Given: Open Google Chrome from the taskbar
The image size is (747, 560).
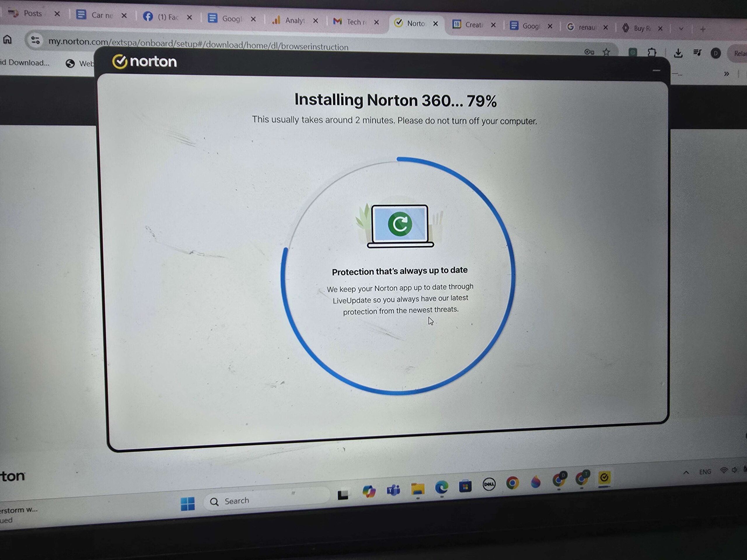Looking at the screenshot, I should coord(512,483).
